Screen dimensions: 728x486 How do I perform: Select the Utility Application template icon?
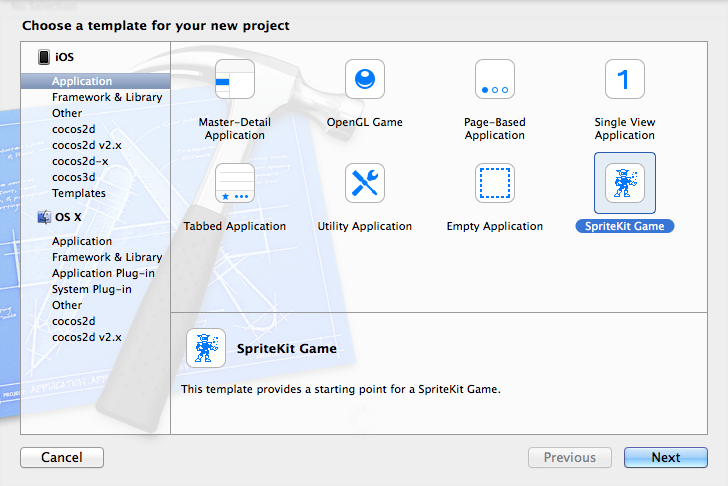(x=365, y=183)
